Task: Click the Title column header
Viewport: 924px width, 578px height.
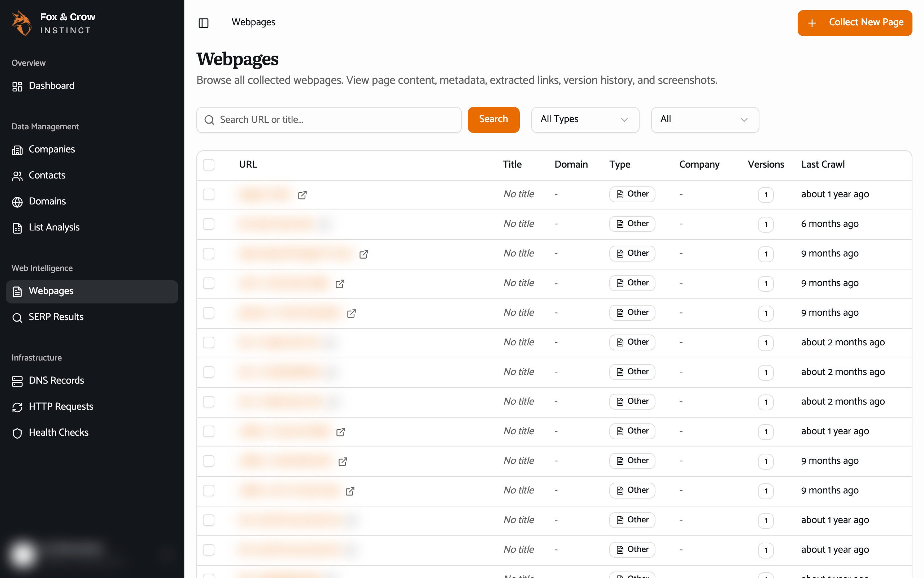Action: 512,165
